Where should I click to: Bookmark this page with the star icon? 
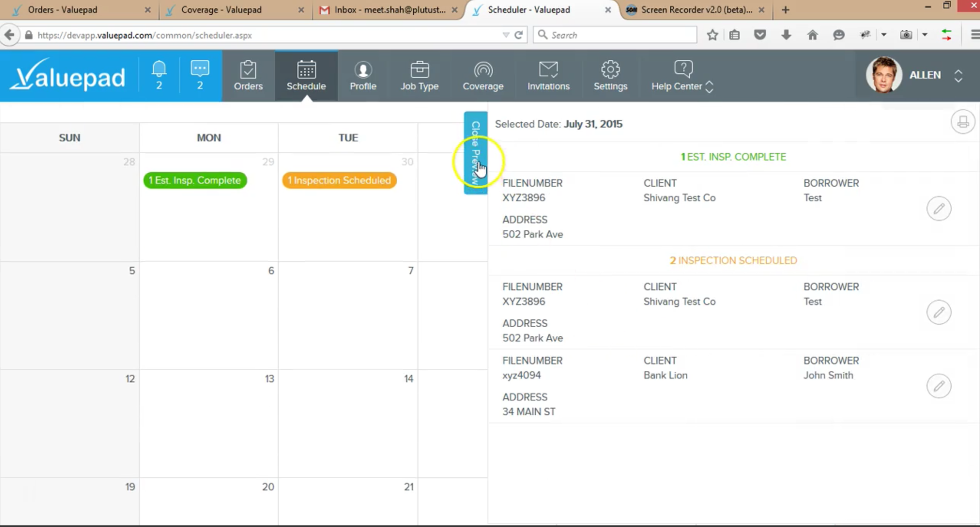(712, 35)
